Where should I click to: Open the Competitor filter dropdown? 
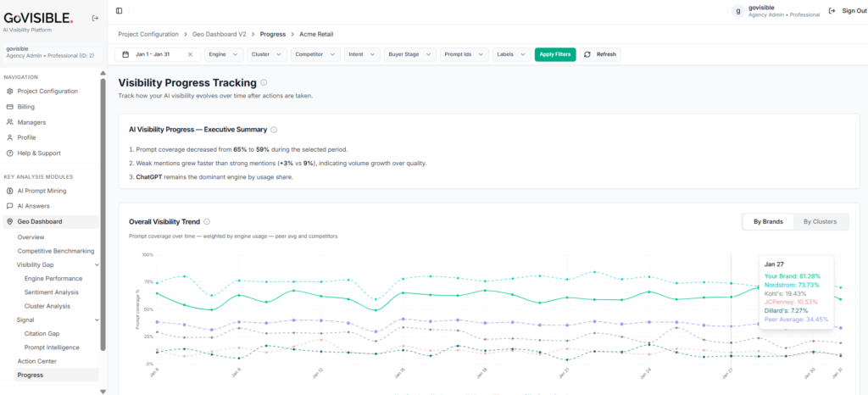(315, 54)
